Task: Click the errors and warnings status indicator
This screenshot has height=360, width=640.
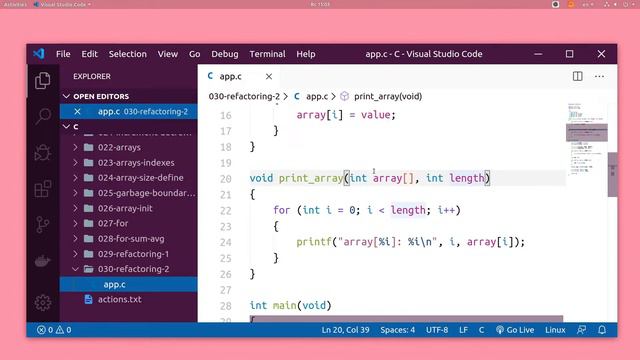Action: (54, 330)
